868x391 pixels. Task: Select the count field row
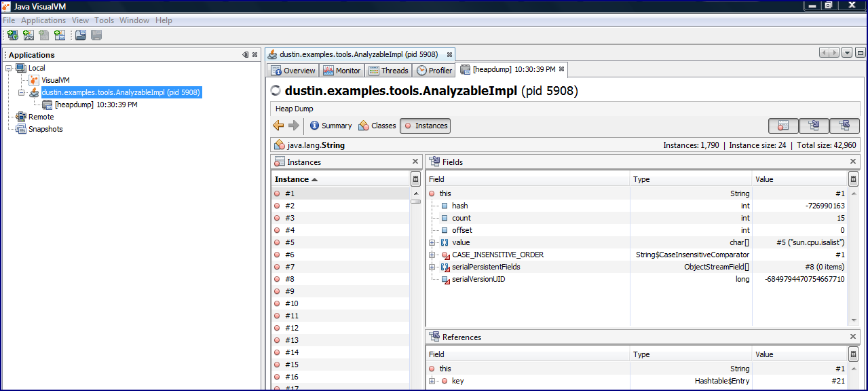coord(637,218)
